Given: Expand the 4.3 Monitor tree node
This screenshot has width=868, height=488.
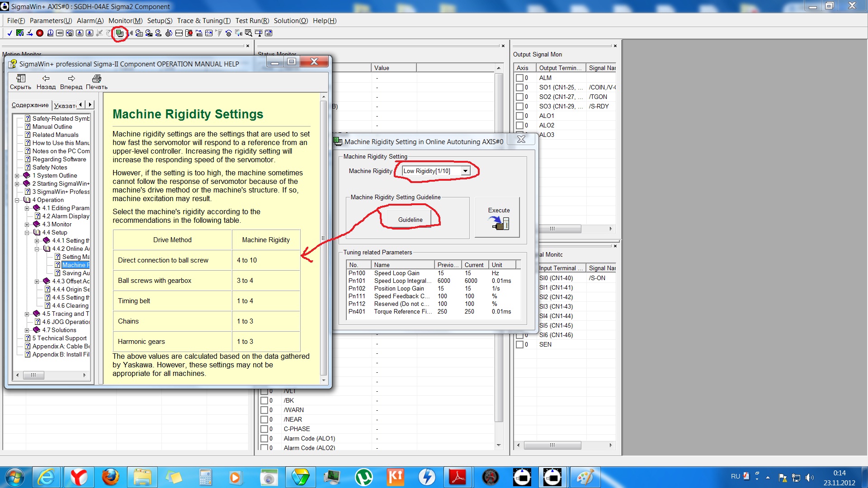Looking at the screenshot, I should point(27,225).
